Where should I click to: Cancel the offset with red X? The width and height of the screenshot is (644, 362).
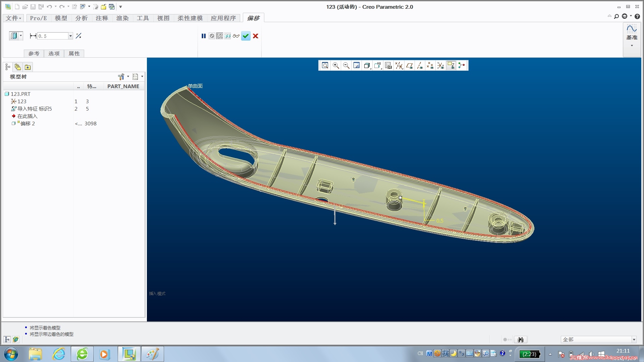256,36
